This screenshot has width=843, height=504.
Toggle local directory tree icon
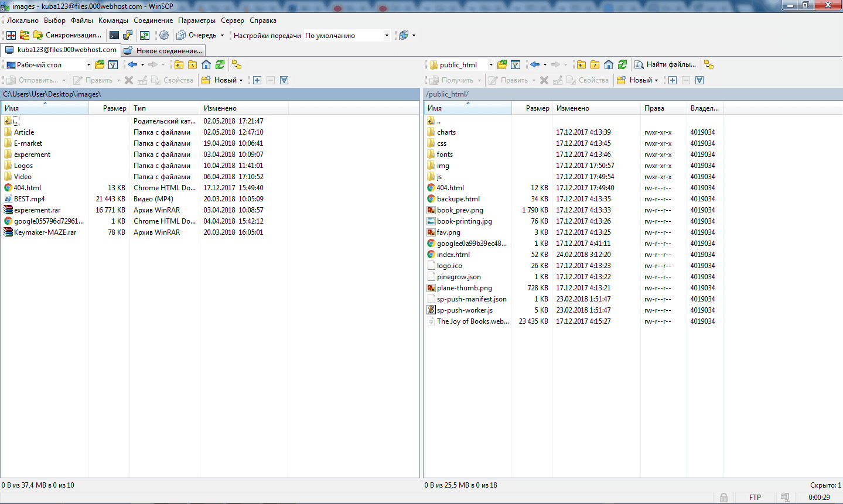[237, 64]
